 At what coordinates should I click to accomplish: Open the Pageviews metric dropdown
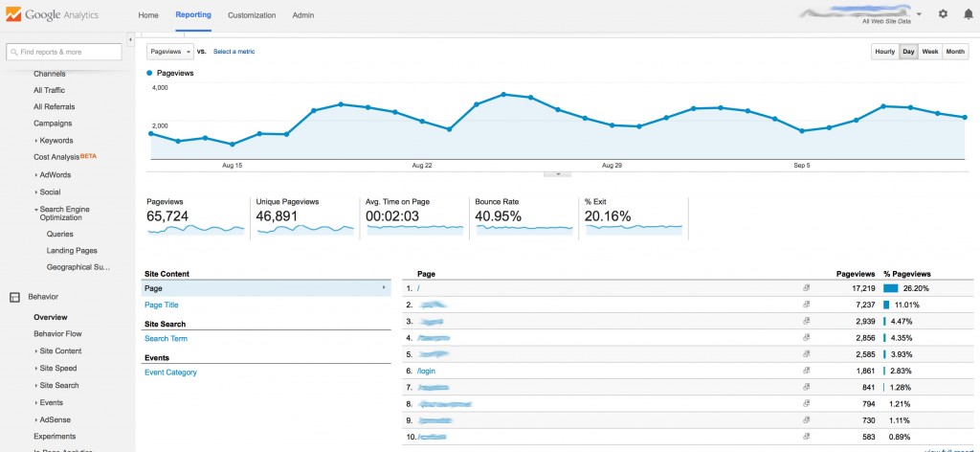pyautogui.click(x=170, y=52)
